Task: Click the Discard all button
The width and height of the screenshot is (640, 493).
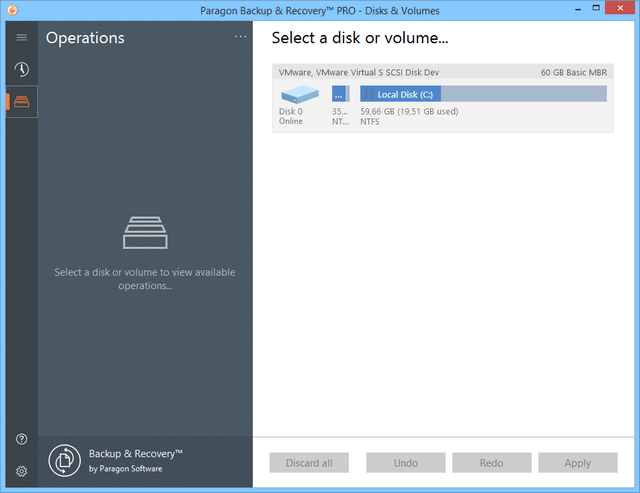Action: point(309,463)
